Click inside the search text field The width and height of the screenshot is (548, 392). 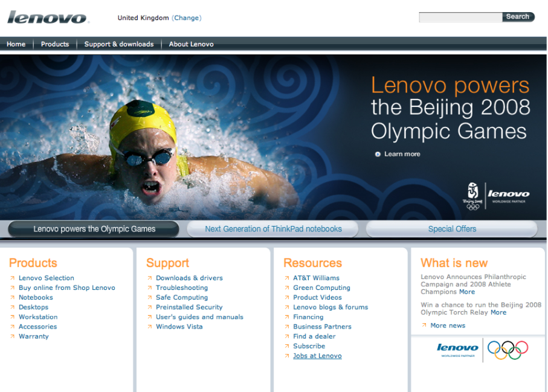(x=460, y=17)
